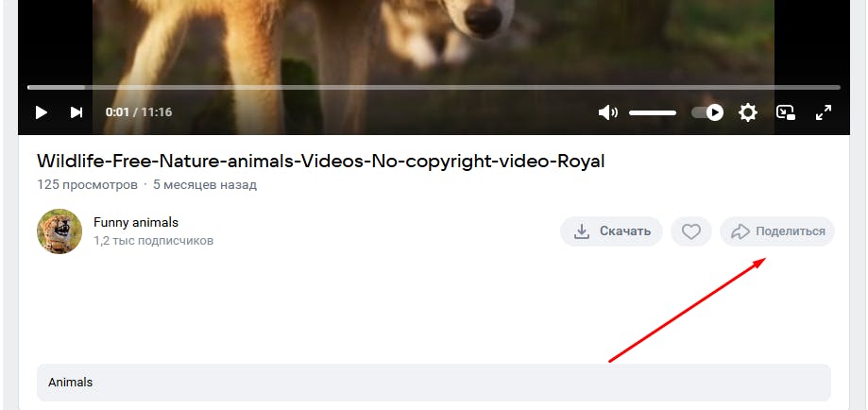The width and height of the screenshot is (868, 410).
Task: Open Funny animals channel avatar
Action: 60,231
